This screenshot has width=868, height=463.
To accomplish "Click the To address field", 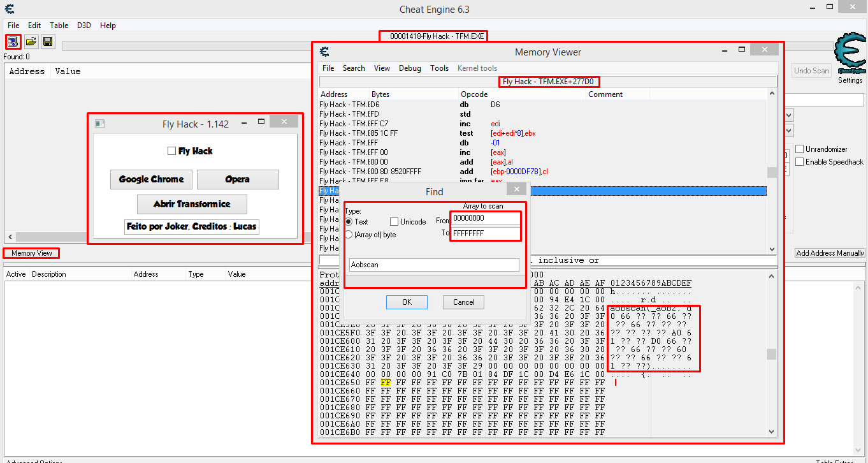I will pyautogui.click(x=486, y=233).
